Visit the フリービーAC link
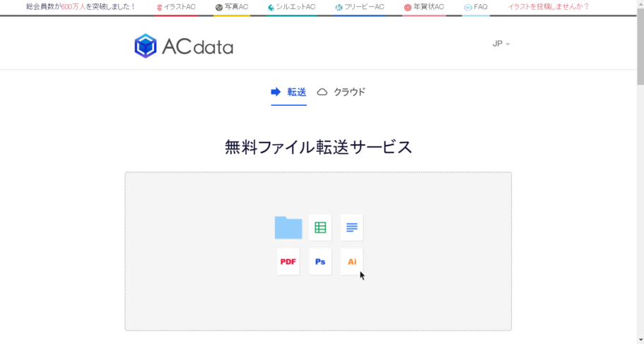 click(360, 7)
